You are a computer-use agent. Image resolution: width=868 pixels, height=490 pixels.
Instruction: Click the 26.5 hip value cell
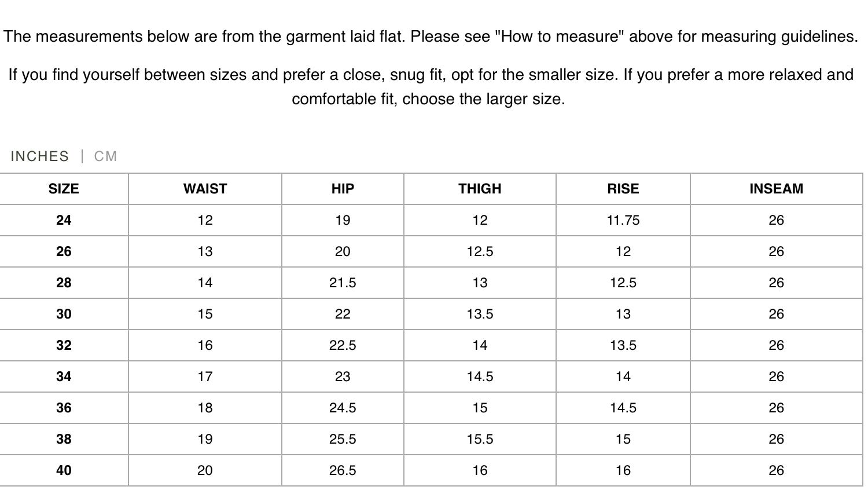coord(343,470)
